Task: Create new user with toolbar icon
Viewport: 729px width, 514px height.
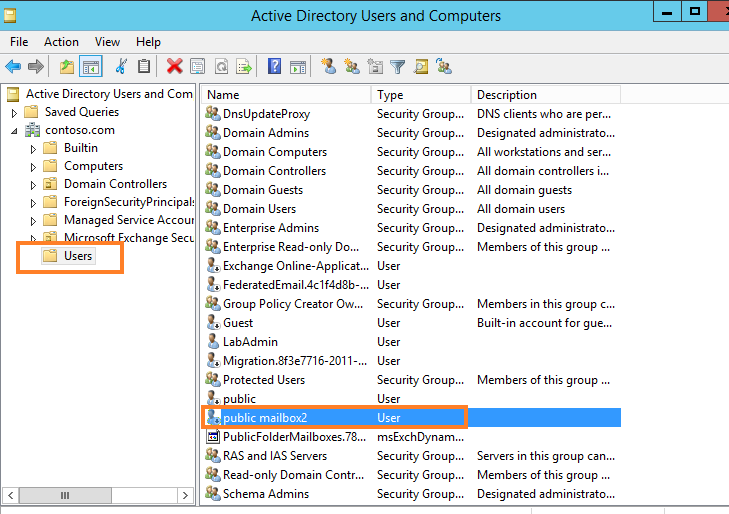Action: click(x=329, y=66)
